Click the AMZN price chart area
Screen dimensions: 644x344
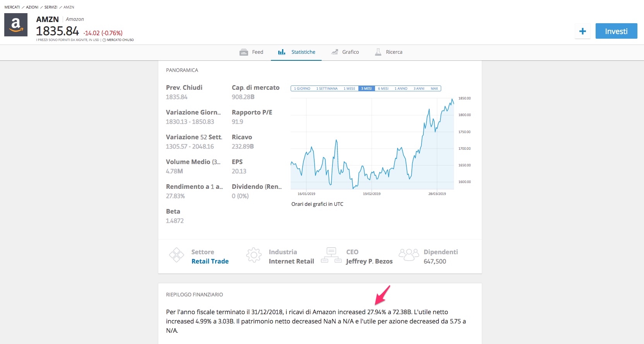pos(372,144)
